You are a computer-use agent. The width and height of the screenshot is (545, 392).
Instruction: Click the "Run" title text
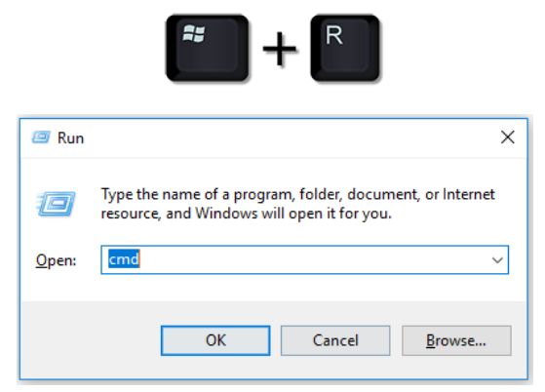[x=70, y=137]
